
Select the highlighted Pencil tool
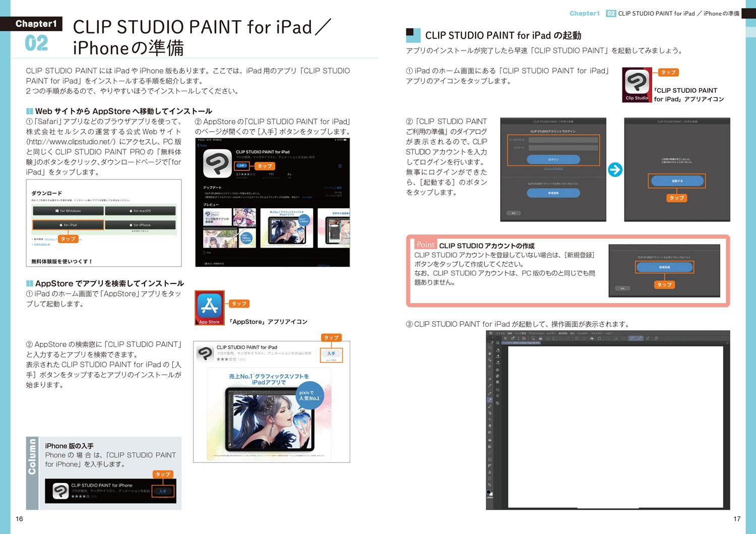(490, 400)
